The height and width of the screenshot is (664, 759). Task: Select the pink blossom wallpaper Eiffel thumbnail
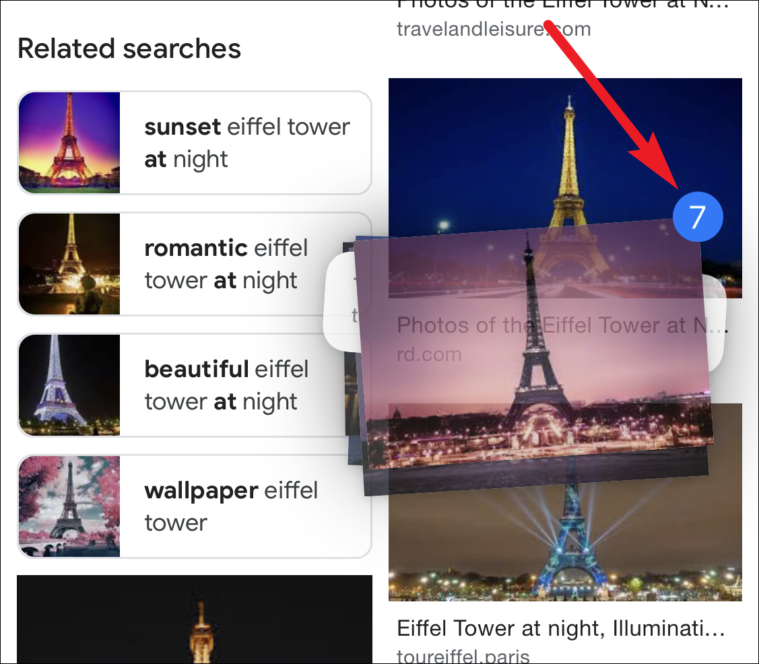click(x=69, y=506)
